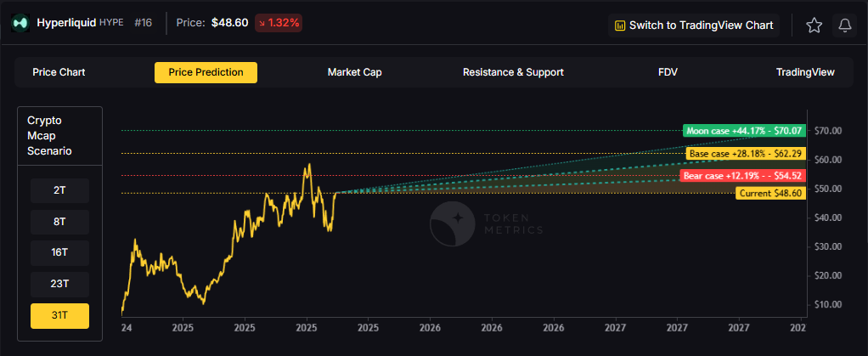Click the chart icon in Switch to TradingView
The width and height of the screenshot is (868, 356).
click(x=620, y=25)
